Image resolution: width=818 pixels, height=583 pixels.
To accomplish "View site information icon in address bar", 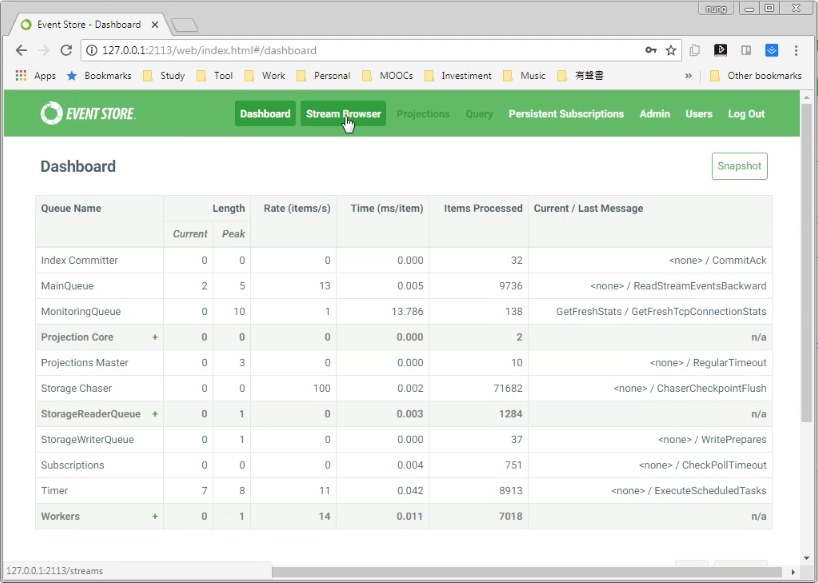I will (x=91, y=51).
